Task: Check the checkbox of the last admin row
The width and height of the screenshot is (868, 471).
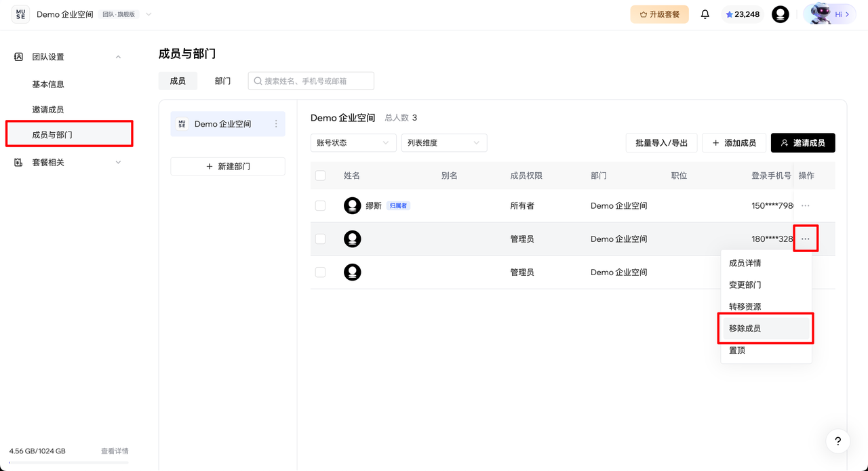Action: 320,272
